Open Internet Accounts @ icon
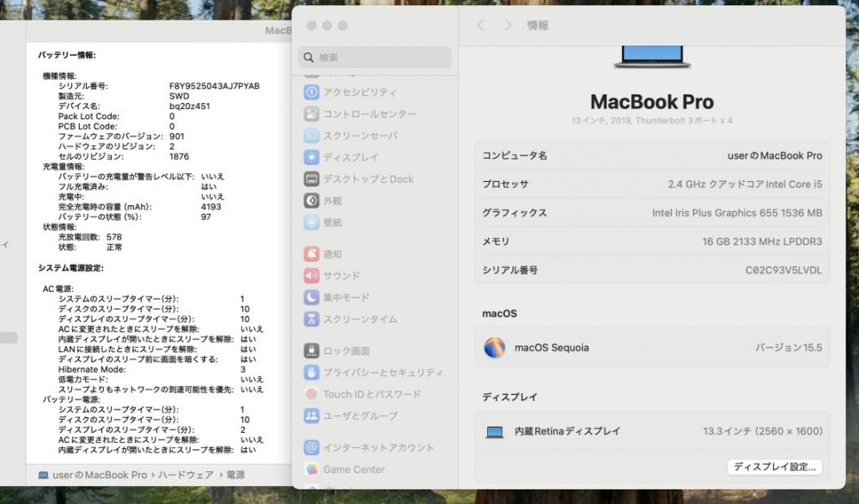859x504 pixels. click(311, 447)
